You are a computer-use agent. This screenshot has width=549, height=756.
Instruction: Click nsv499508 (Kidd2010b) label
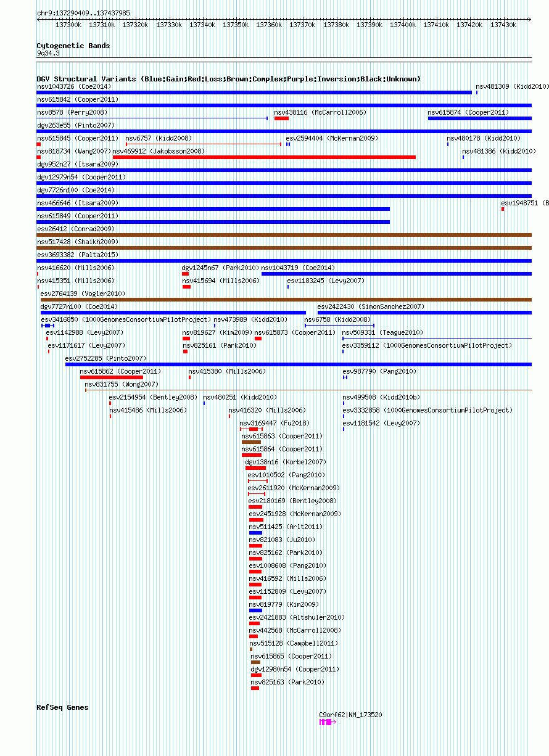381,397
